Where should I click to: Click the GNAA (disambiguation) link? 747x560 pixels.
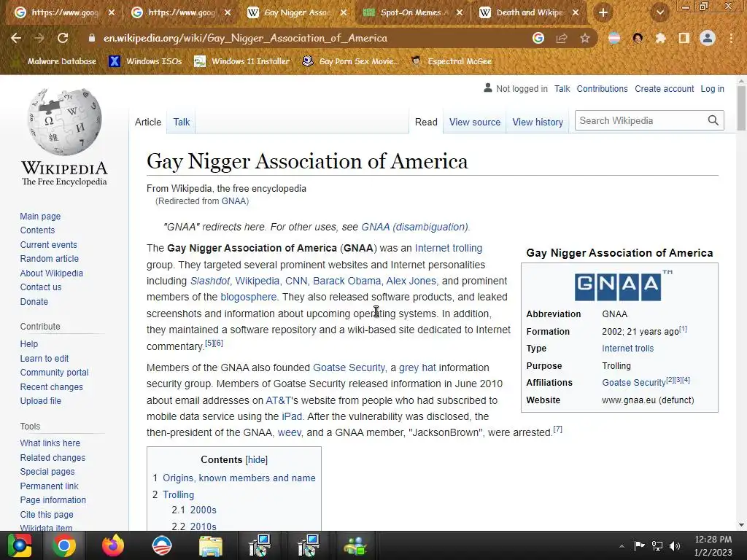414,227
